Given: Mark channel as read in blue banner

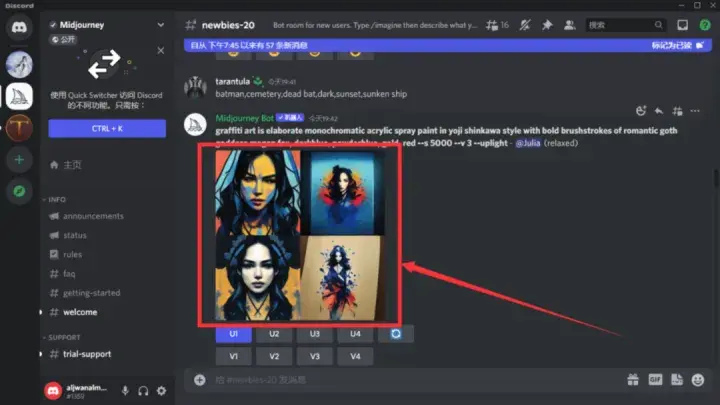Looking at the screenshot, I should (x=677, y=45).
